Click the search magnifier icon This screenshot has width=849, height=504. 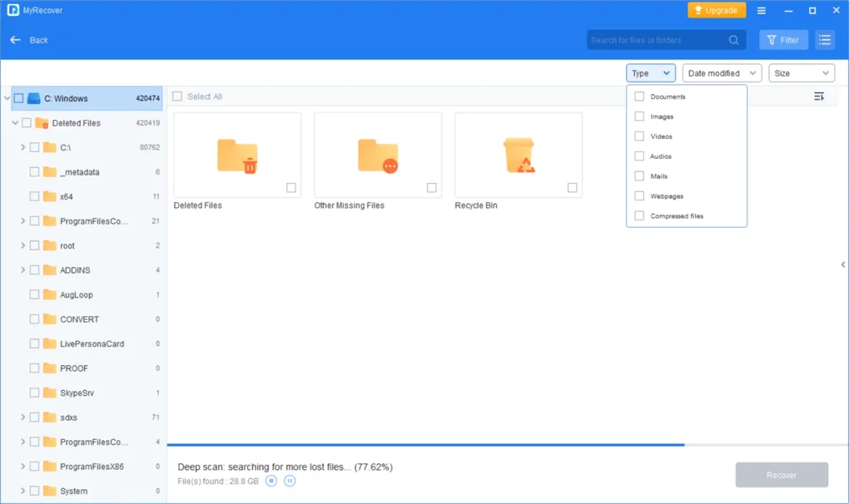(733, 40)
